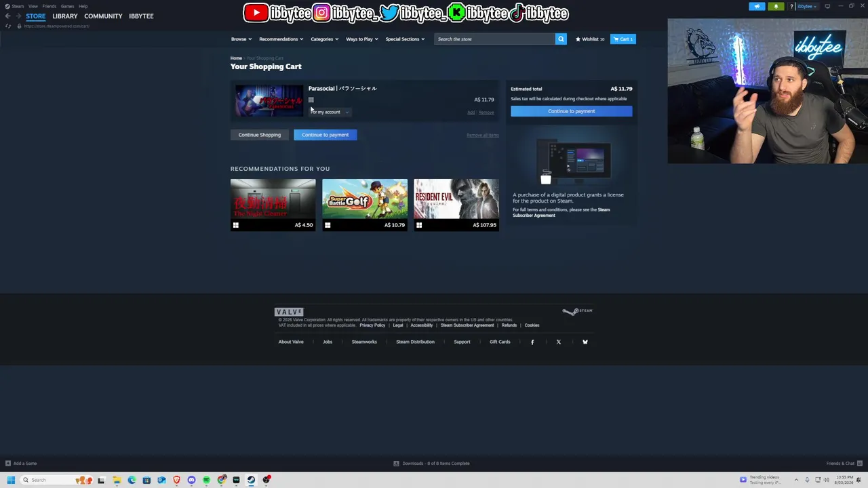Viewport: 868px width, 488px height.
Task: Click the Facebook icon in footer
Action: 532,342
